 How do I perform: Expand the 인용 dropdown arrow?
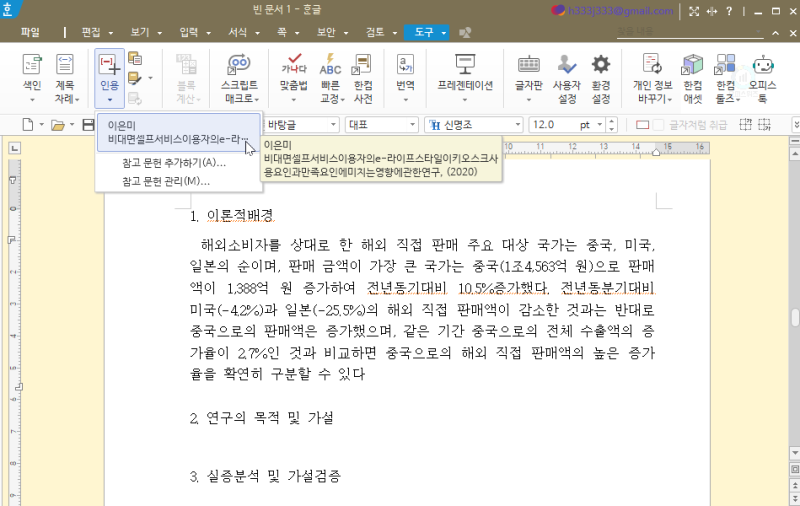pos(109,99)
